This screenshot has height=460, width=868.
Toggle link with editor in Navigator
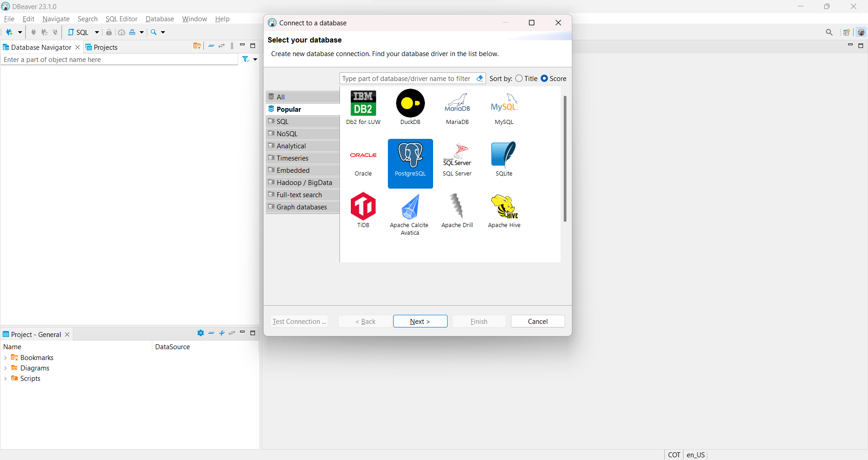(222, 46)
